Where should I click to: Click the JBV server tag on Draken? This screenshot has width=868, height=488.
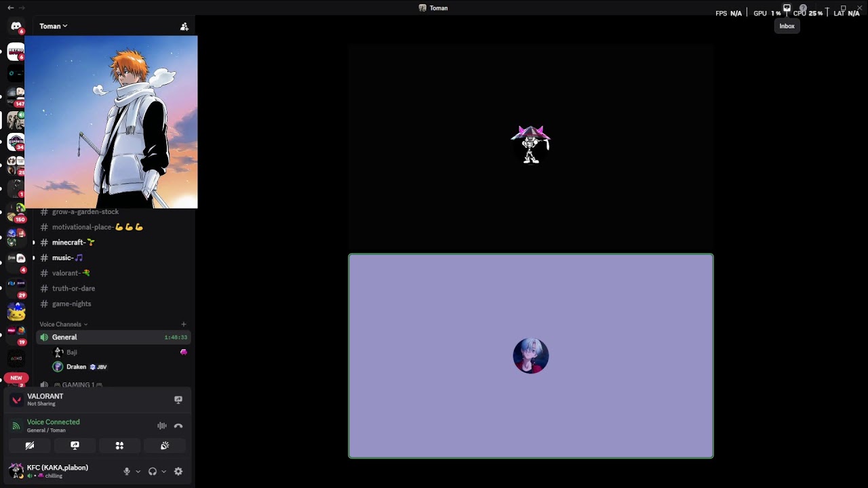tap(98, 367)
